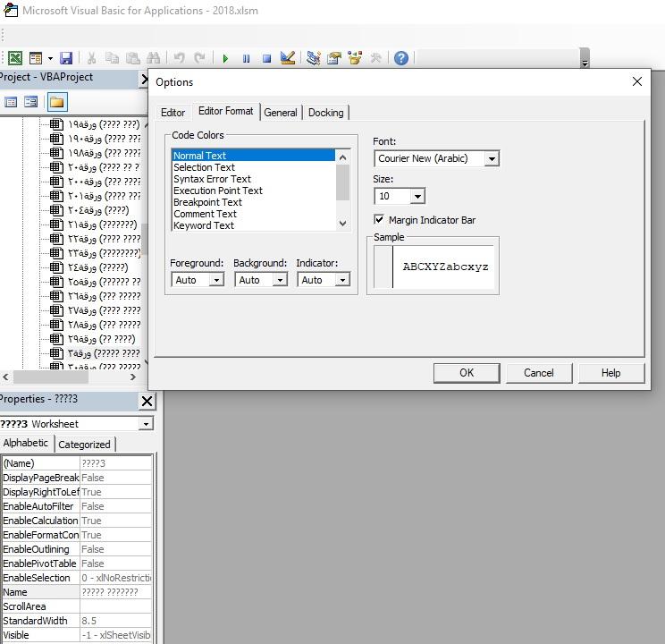Open the Worksheet object dropdown in Properties
The height and width of the screenshot is (644, 665).
tap(146, 424)
